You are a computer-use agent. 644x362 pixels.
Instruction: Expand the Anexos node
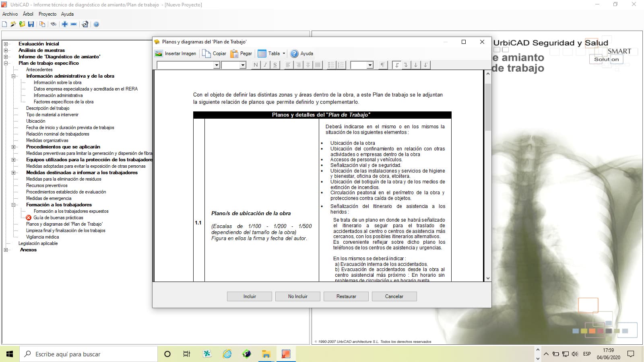[x=6, y=250]
